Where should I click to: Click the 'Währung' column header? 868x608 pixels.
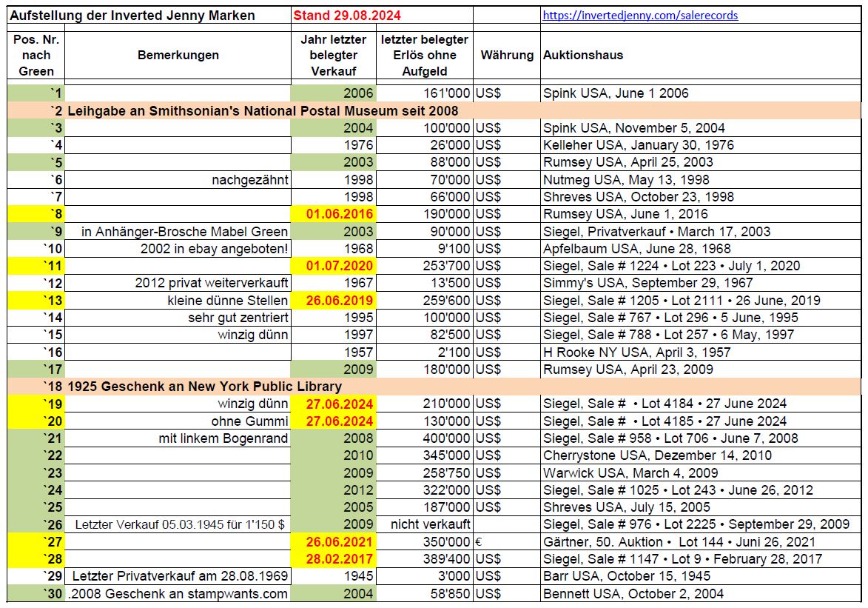pos(507,55)
